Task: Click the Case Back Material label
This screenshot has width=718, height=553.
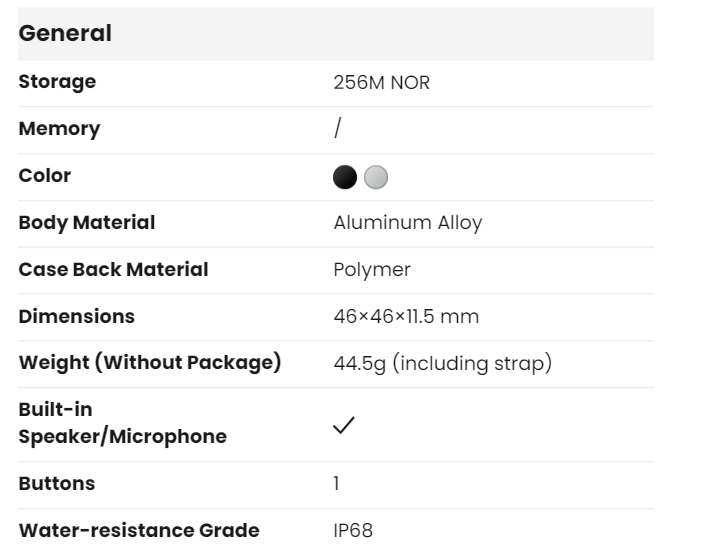Action: click(x=114, y=269)
